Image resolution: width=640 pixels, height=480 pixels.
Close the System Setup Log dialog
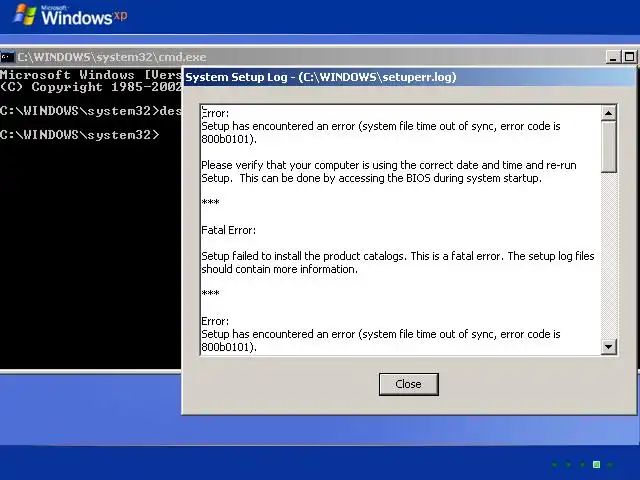tap(409, 384)
